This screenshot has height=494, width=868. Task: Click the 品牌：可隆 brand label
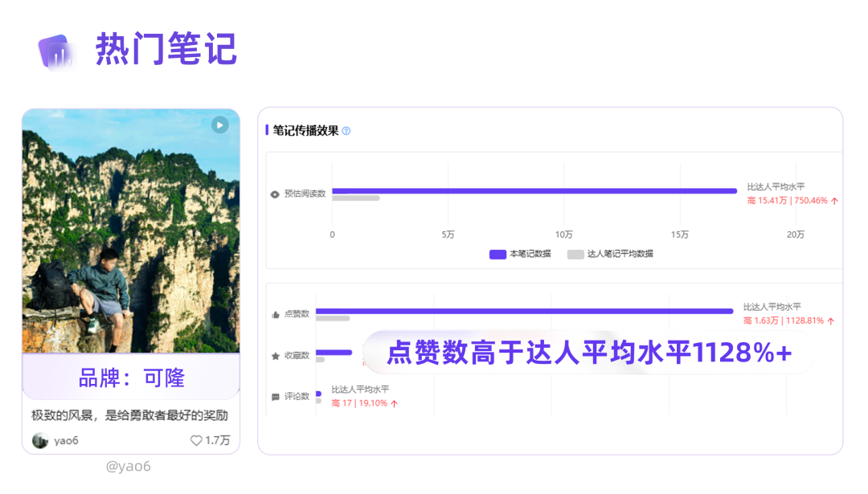click(x=131, y=378)
